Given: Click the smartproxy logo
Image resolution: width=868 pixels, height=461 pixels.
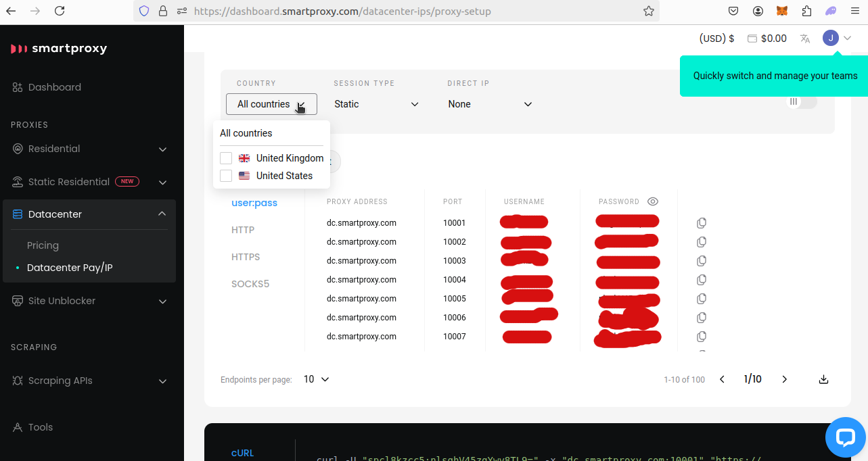Looking at the screenshot, I should point(59,48).
